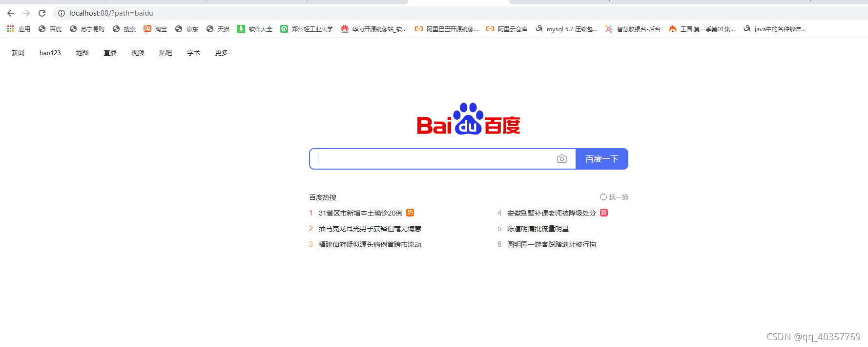868x347 pixels.
Task: Expand the 更多 navigation menu
Action: 221,53
